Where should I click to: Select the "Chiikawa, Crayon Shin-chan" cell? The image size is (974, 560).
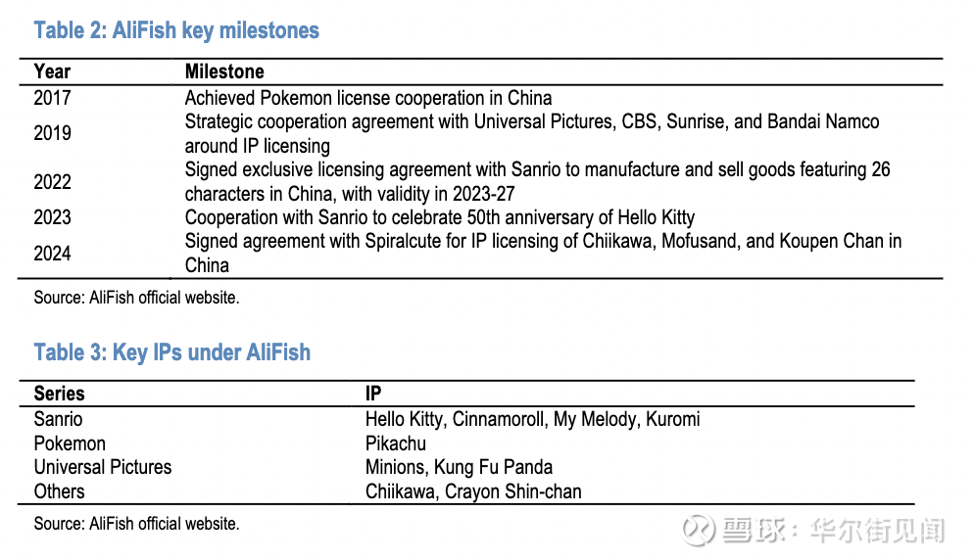473,491
